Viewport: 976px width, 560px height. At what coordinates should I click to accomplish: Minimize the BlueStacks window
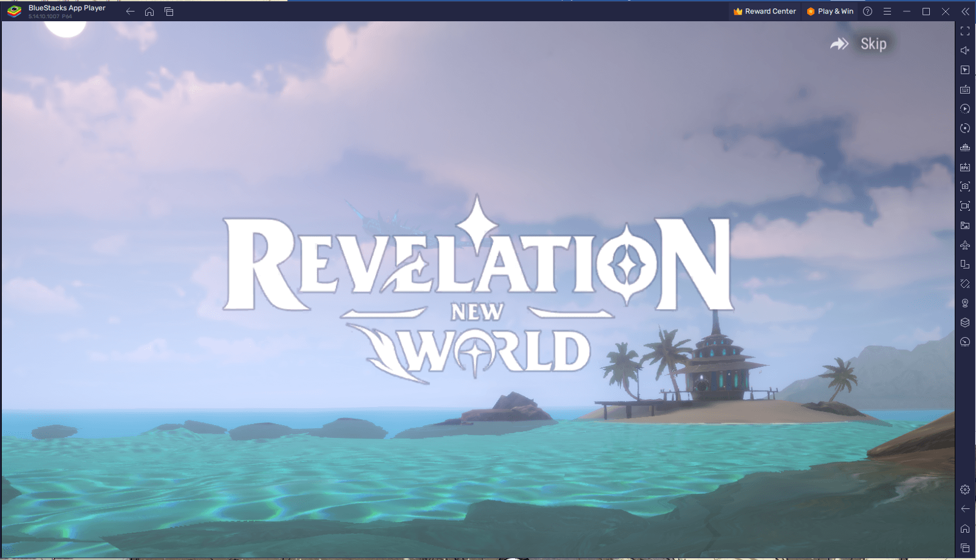(x=906, y=12)
